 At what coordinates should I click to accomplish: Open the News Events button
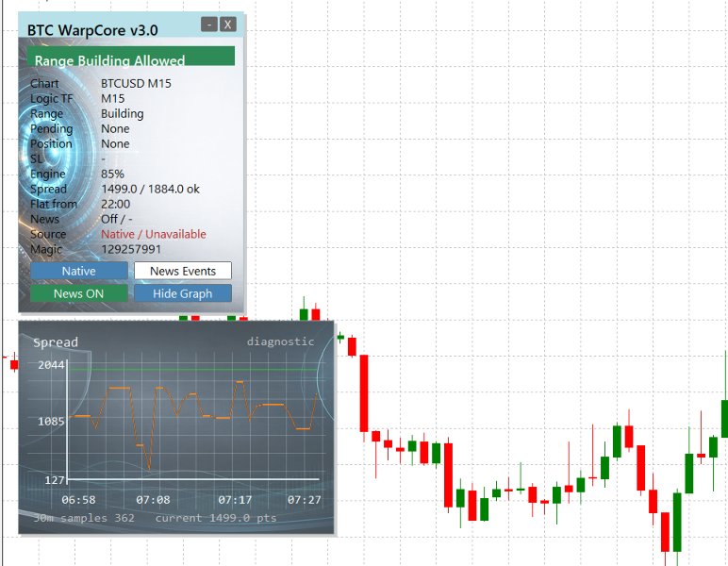coord(183,271)
